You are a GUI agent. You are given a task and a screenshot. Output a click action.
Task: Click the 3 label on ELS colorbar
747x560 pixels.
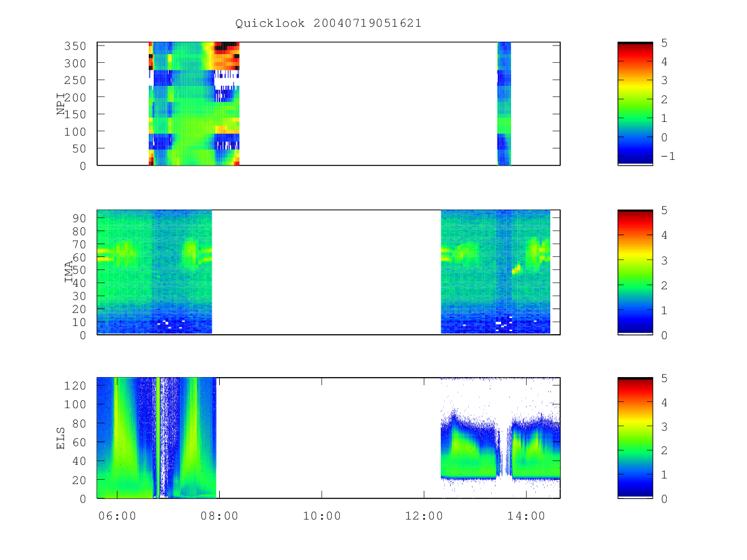pos(664,426)
